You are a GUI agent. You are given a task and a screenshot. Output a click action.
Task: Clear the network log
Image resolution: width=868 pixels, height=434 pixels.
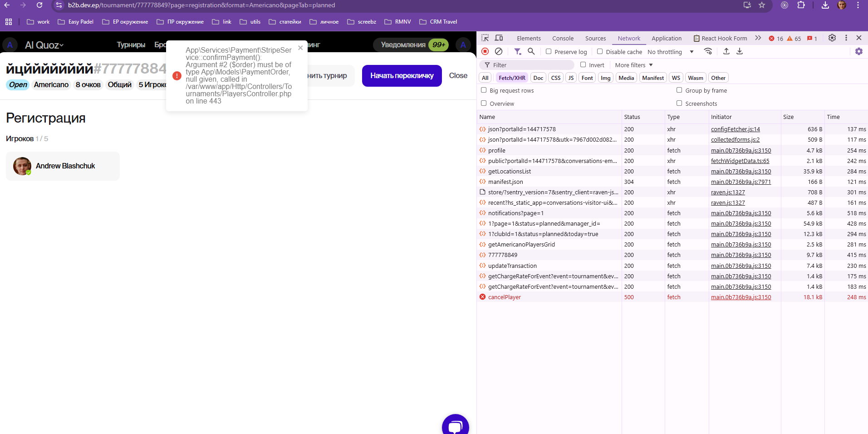click(x=499, y=52)
